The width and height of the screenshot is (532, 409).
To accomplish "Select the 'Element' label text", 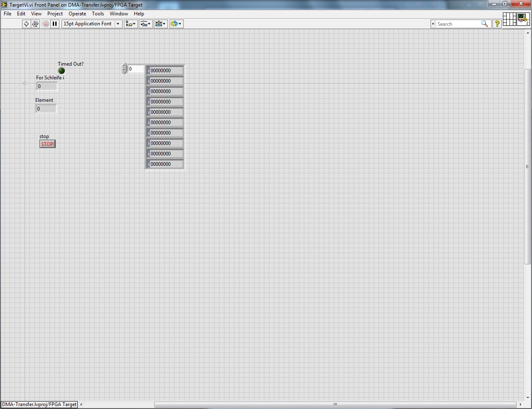I will pyautogui.click(x=44, y=100).
